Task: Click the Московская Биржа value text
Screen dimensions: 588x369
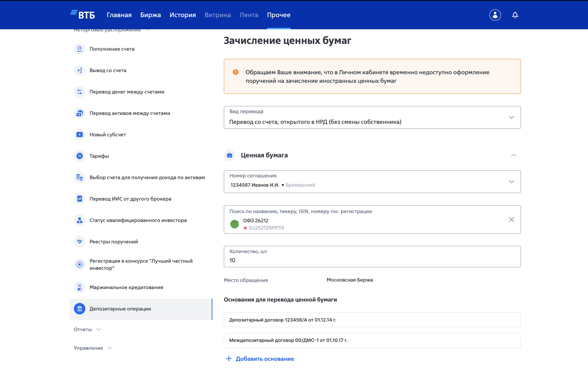Action: 350,280
